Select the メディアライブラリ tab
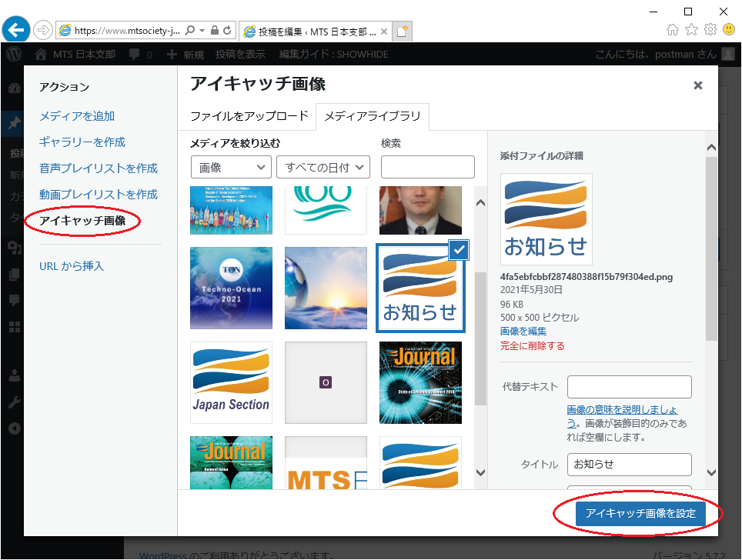 click(x=373, y=116)
